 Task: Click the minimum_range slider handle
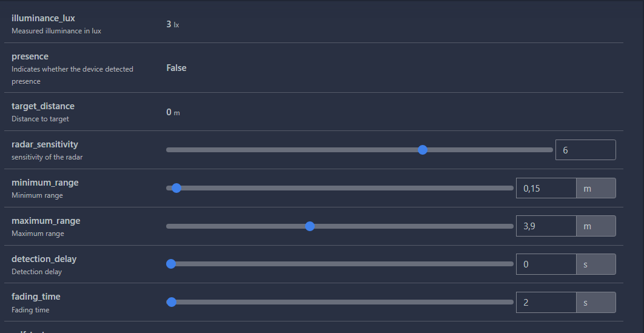(x=176, y=188)
